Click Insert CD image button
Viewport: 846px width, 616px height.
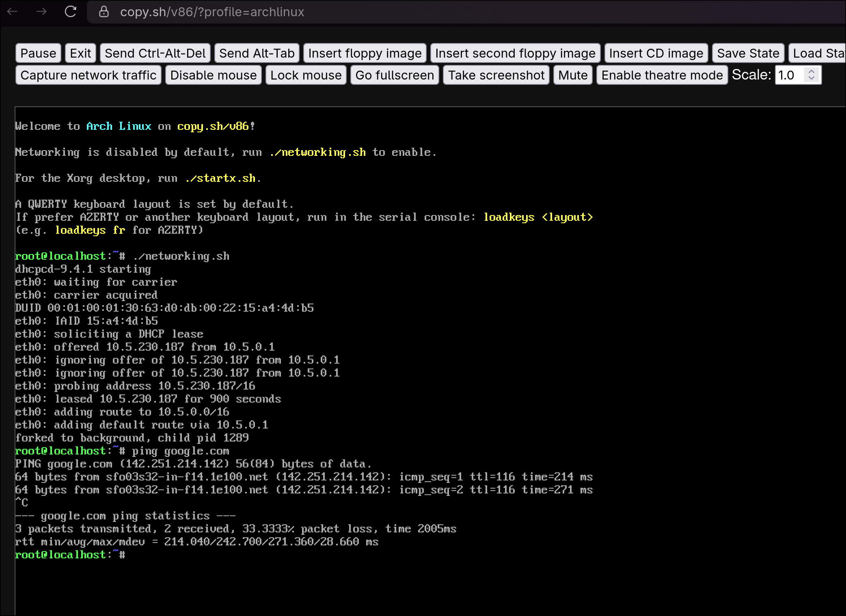[x=656, y=53]
